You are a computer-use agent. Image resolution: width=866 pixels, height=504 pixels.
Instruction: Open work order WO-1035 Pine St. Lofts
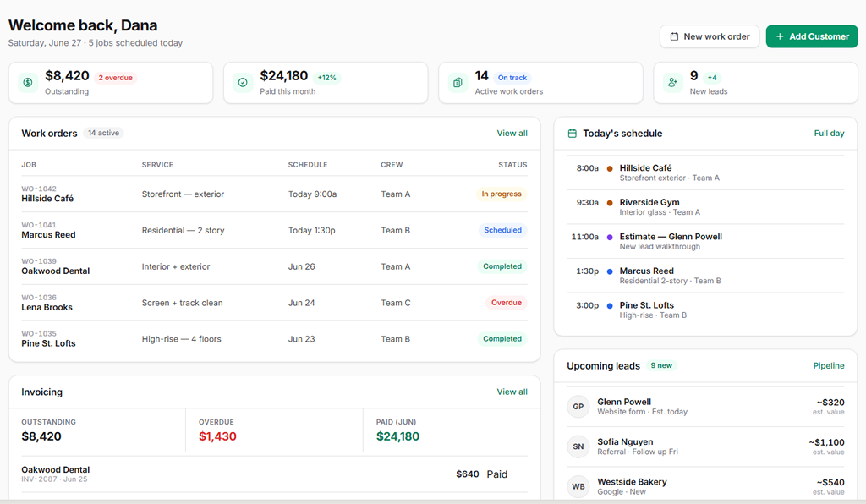[x=274, y=339]
